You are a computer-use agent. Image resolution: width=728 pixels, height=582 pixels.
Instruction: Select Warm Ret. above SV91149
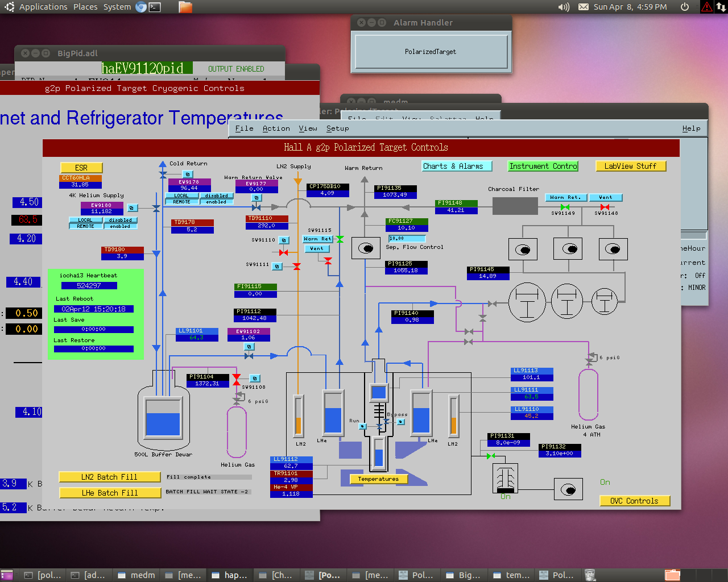pos(565,197)
